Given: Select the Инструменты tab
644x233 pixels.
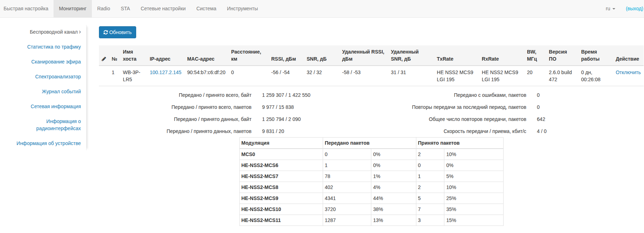Looking at the screenshot, I should point(242,9).
